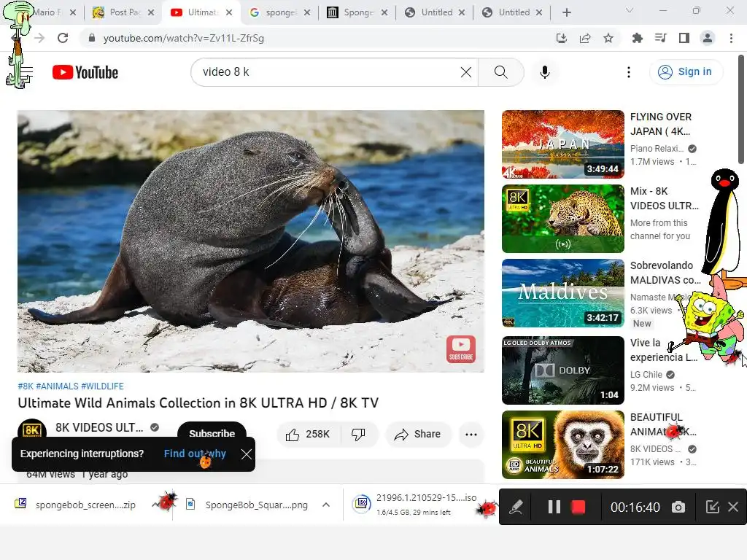
Task: Open the #8K hashtag
Action: click(26, 386)
